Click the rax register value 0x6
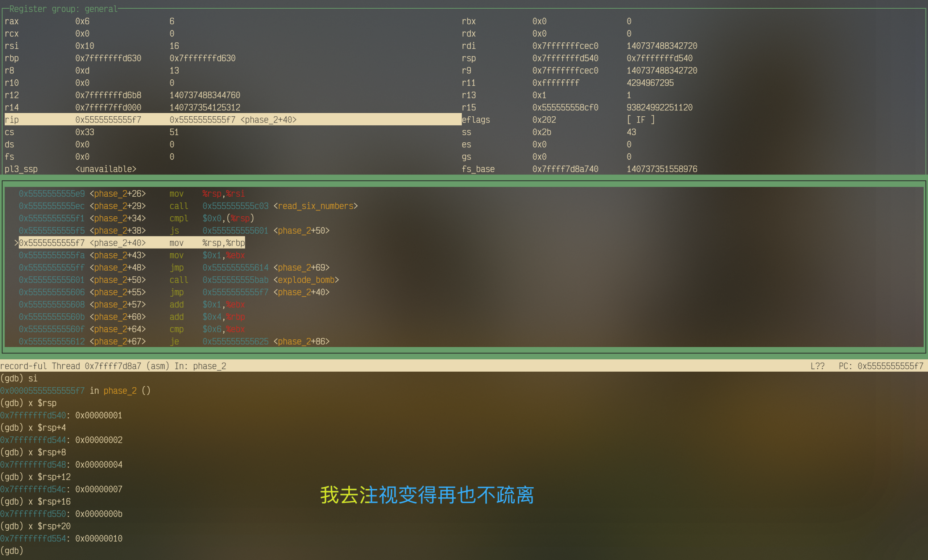Image resolution: width=928 pixels, height=560 pixels. point(82,21)
